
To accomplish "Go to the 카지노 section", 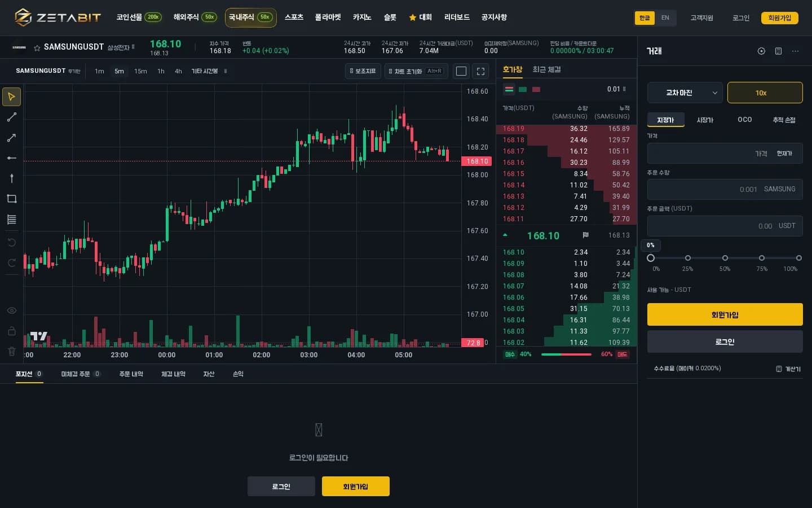I will point(362,17).
